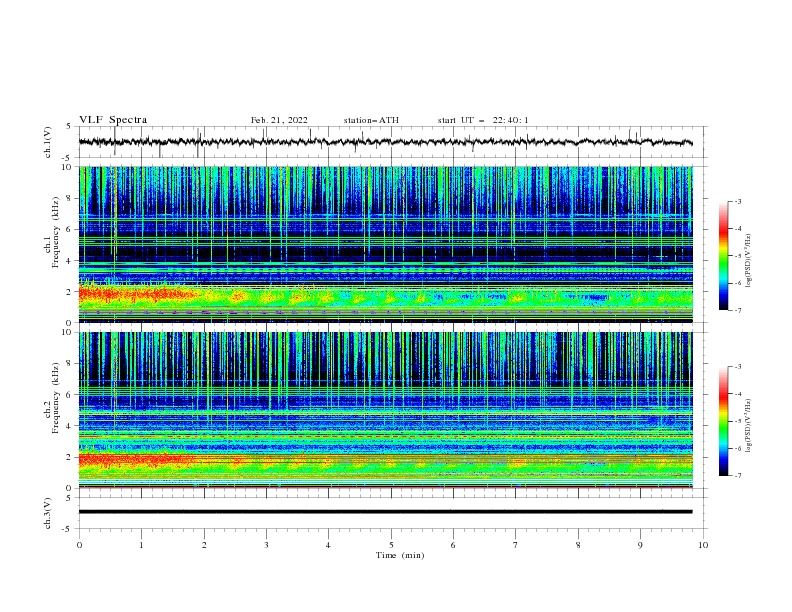Click the ch.1 color scale bar
Image resolution: width=792 pixels, height=612 pixels.
coord(723,256)
